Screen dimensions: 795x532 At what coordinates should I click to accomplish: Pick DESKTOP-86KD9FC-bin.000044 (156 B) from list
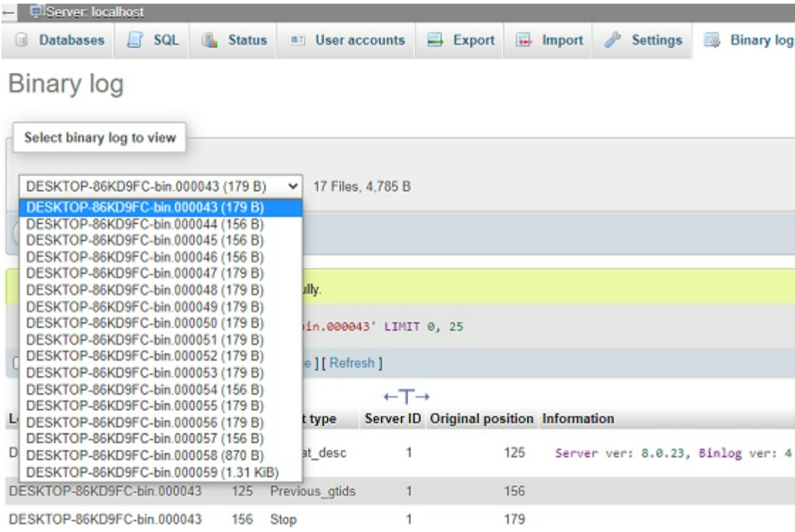tap(145, 223)
